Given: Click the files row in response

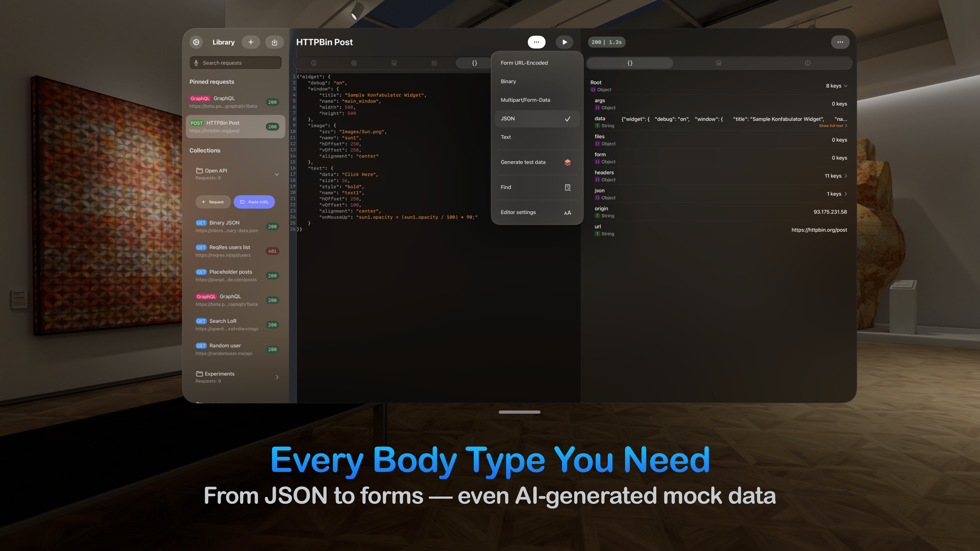Looking at the screenshot, I should [720, 140].
